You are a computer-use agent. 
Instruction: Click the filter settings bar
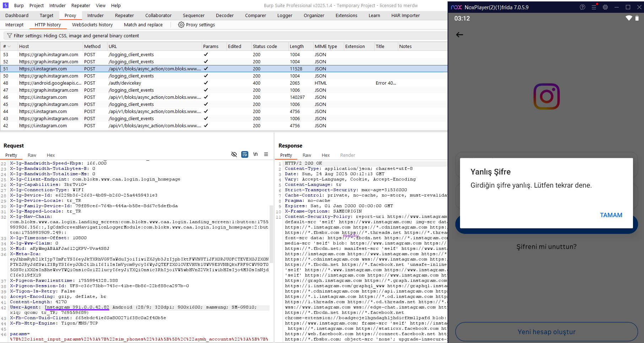(226, 36)
